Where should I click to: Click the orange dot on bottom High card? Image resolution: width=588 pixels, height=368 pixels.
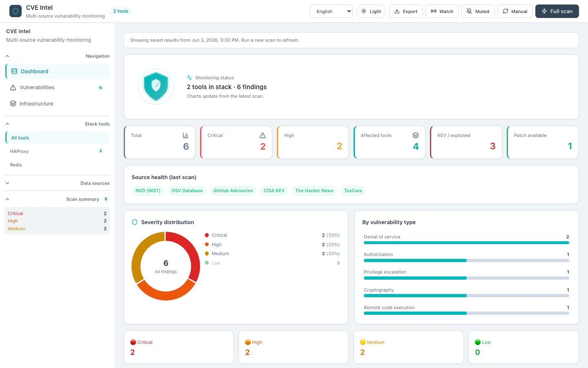(x=248, y=342)
